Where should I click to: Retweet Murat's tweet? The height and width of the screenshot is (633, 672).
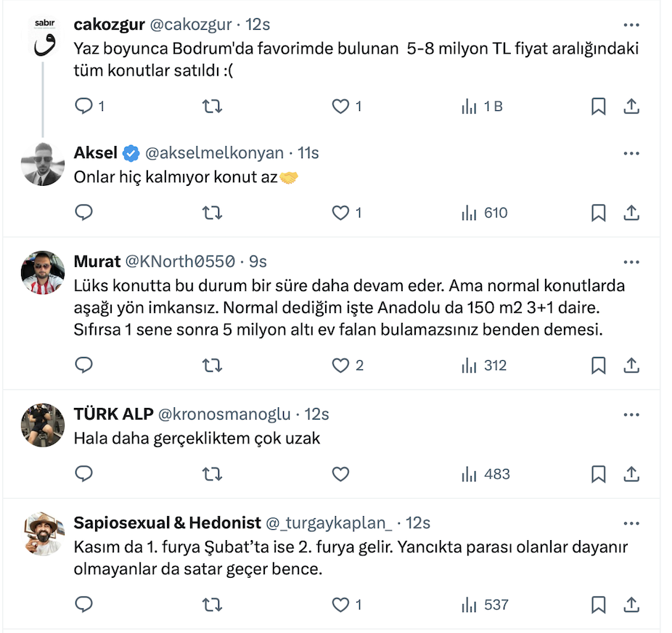click(x=211, y=365)
